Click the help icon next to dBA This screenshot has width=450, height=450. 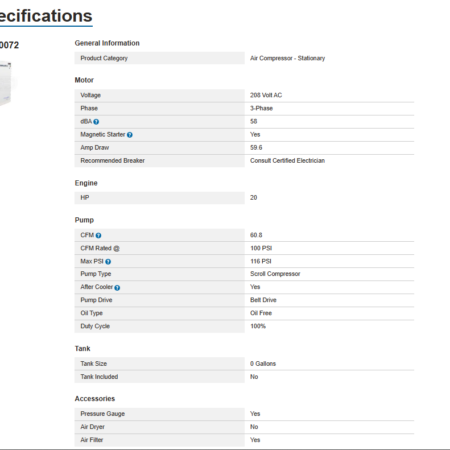point(96,122)
